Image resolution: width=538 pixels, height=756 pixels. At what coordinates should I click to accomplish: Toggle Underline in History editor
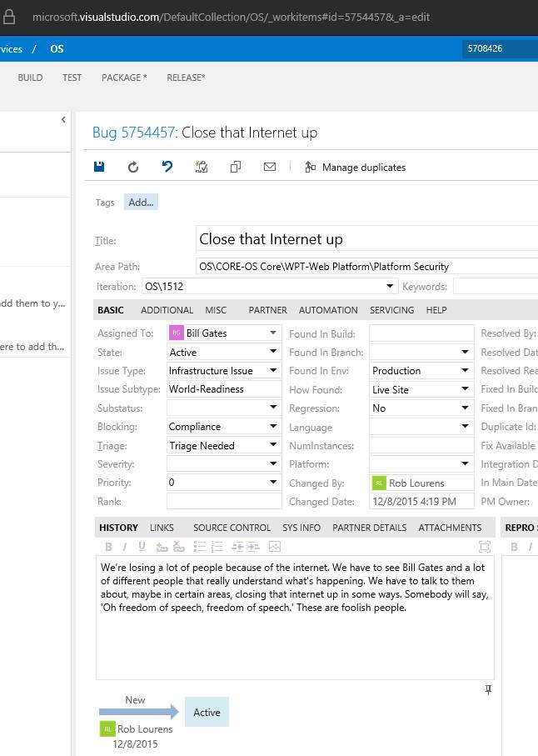point(142,547)
